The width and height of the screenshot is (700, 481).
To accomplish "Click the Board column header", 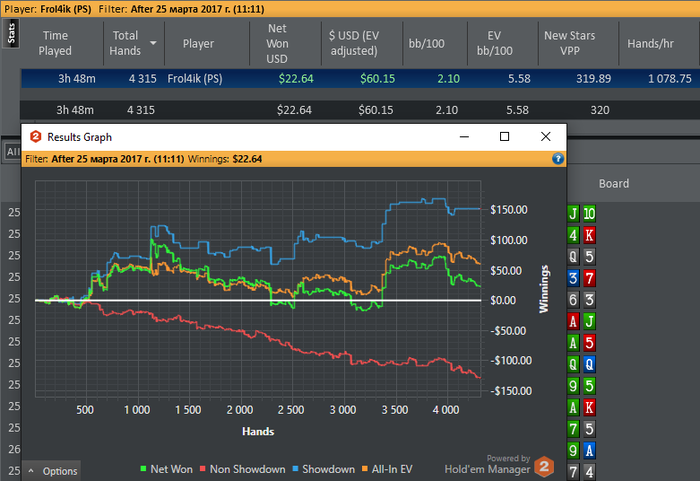I will (614, 184).
